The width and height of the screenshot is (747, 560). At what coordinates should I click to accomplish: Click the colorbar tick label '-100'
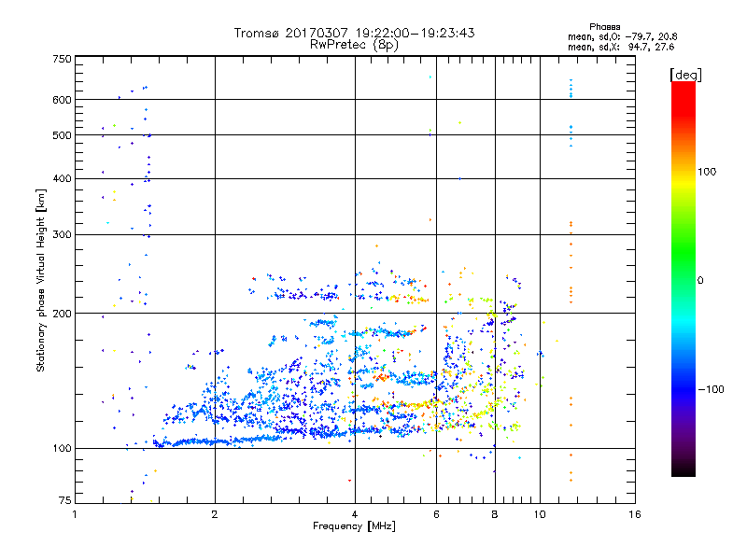[712, 389]
